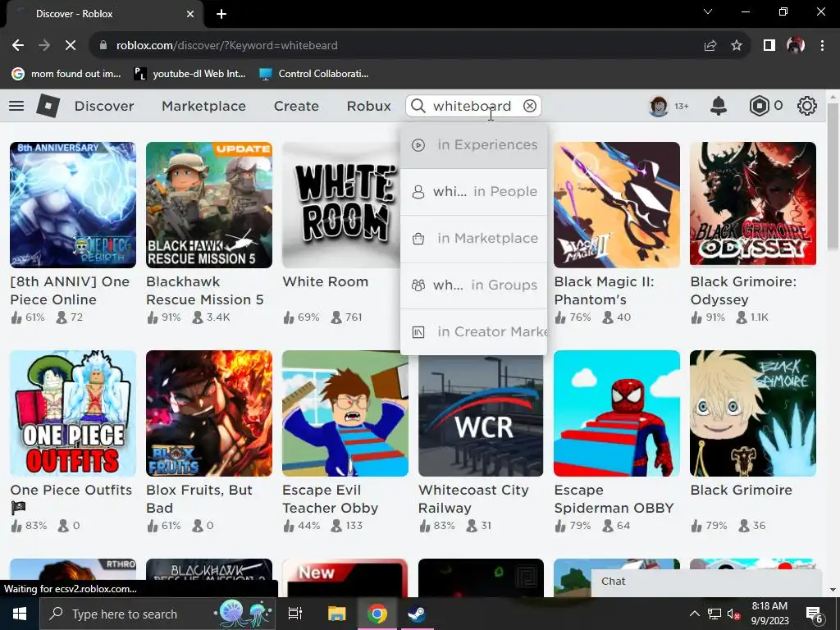Show hidden system tray icons

(x=694, y=614)
